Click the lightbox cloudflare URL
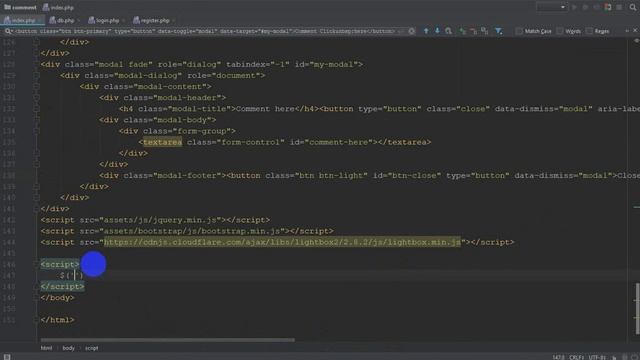The image size is (640, 360). [282, 242]
